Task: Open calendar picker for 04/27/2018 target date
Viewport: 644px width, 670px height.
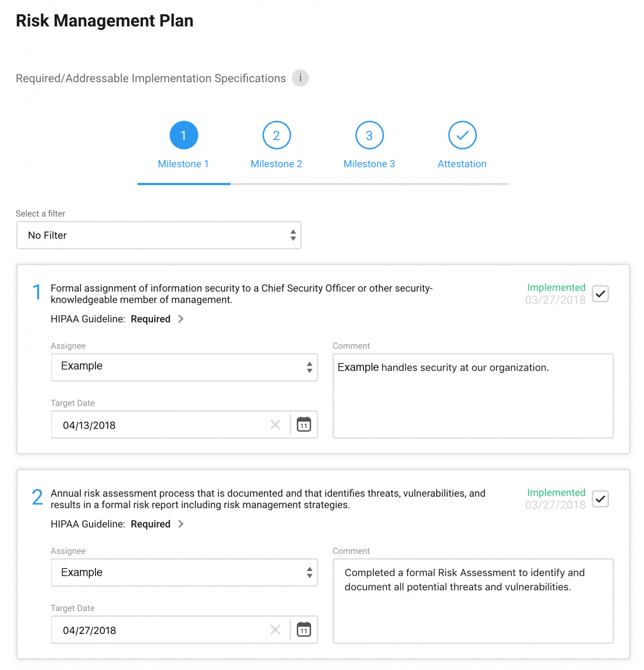Action: 304,630
